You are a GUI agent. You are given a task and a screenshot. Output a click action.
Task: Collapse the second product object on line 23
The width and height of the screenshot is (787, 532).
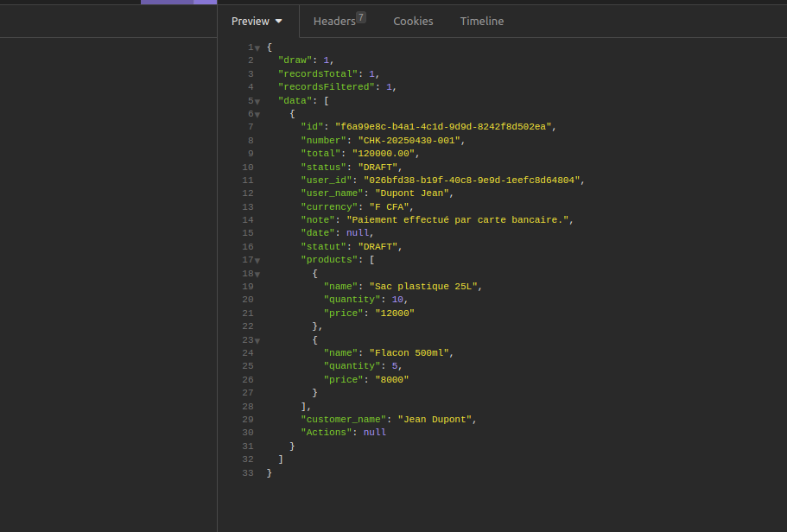(257, 341)
